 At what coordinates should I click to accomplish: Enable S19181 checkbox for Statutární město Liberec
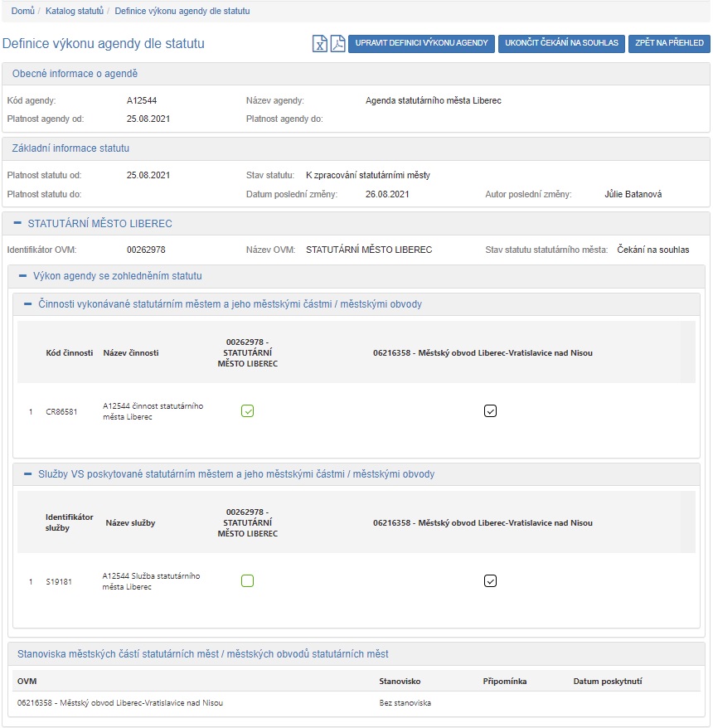(x=247, y=580)
